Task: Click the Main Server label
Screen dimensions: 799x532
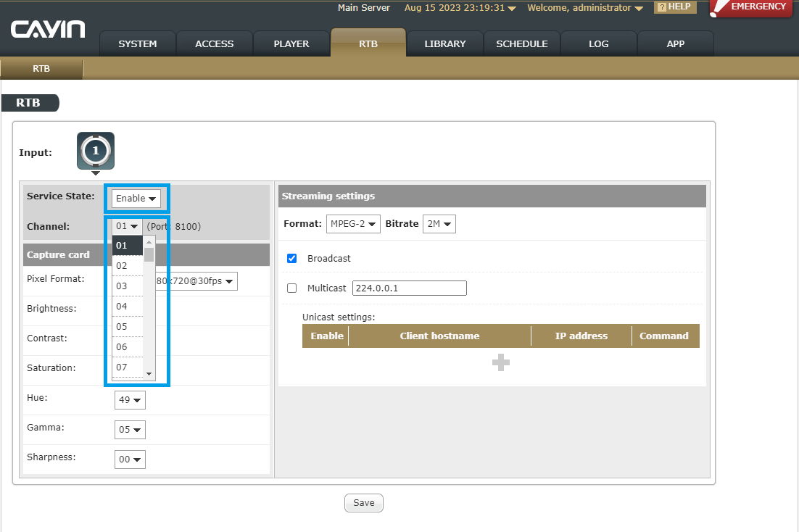Action: point(364,8)
